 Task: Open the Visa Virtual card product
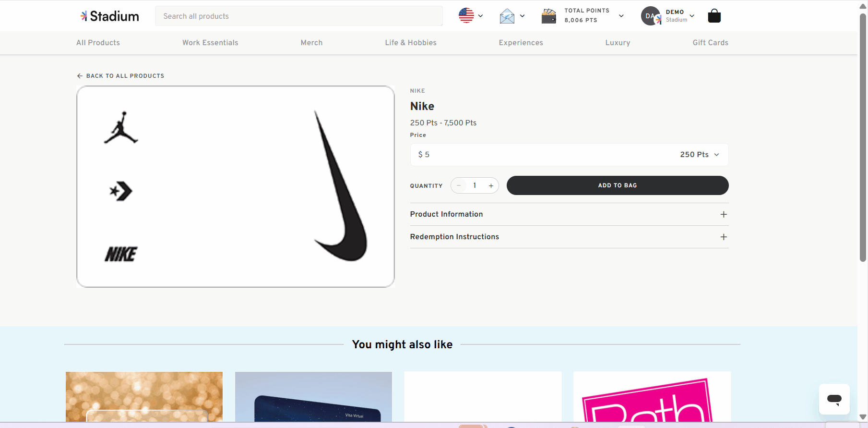(x=313, y=397)
